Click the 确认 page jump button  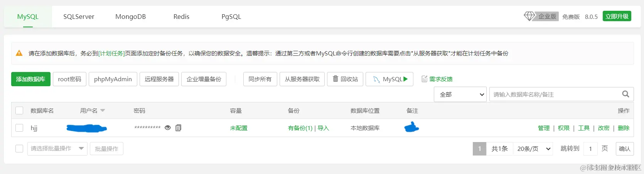point(624,149)
